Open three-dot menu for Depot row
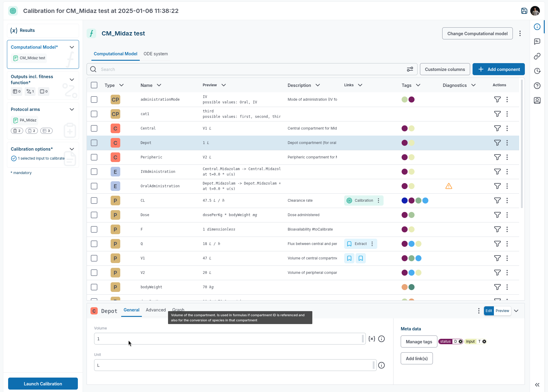This screenshot has height=392, width=548. tap(507, 143)
